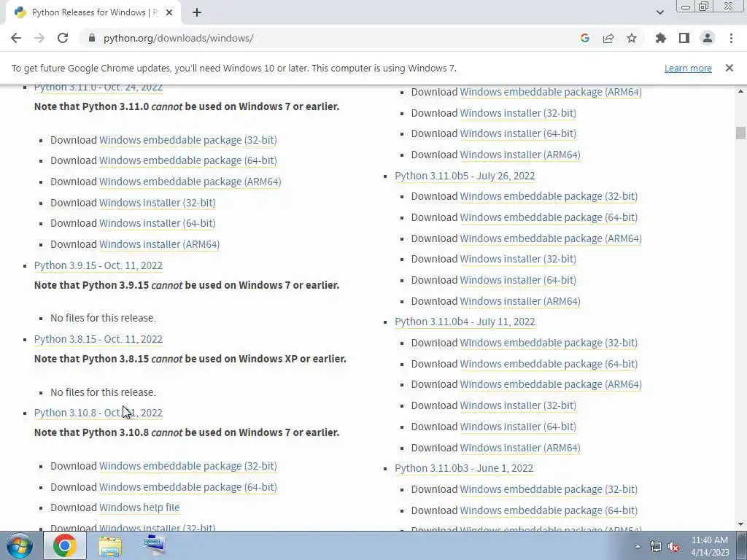
Task: Download 3.10.8 Windows embeddable package (64-bit)
Action: point(187,486)
